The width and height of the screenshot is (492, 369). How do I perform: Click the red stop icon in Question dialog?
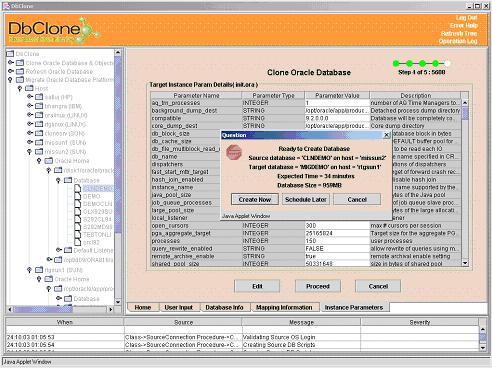[x=234, y=152]
